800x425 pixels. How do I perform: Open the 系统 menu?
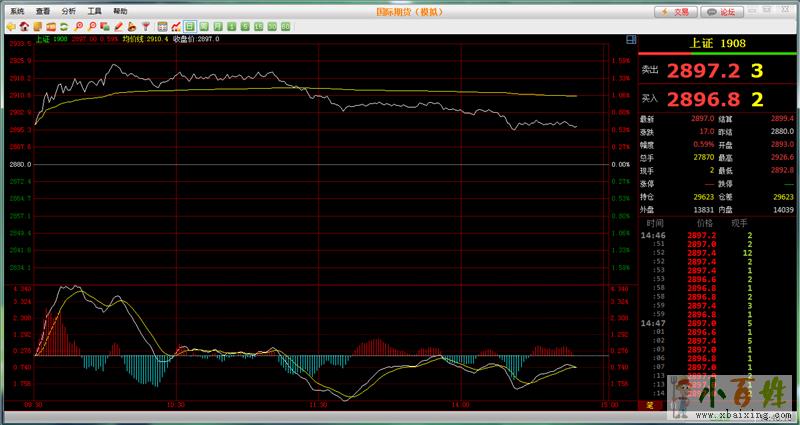click(x=17, y=10)
